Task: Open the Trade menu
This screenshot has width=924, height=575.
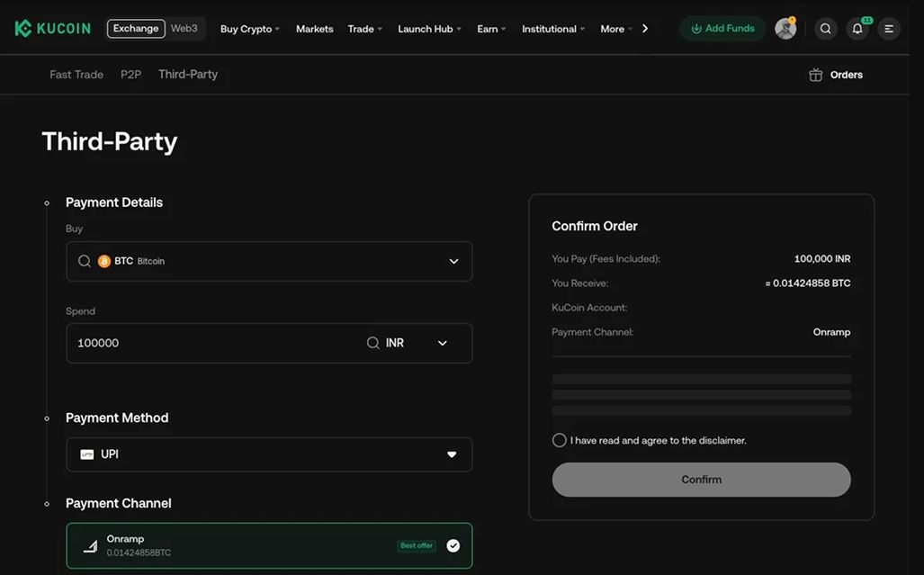Action: (364, 29)
